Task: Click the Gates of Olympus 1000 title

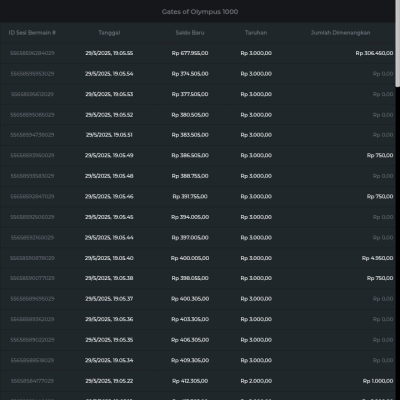Action: (x=200, y=12)
